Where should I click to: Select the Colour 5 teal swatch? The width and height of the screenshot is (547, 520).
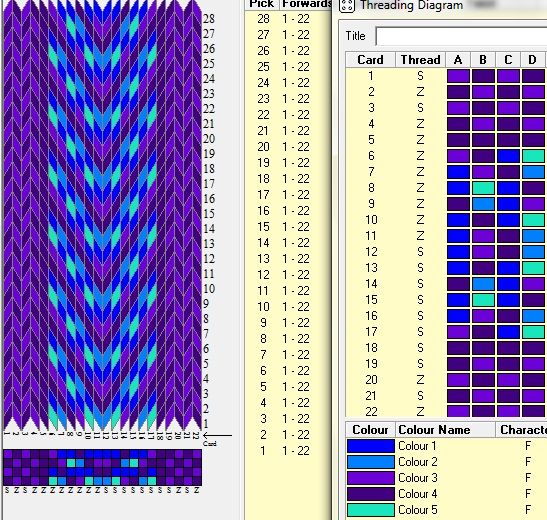371,510
